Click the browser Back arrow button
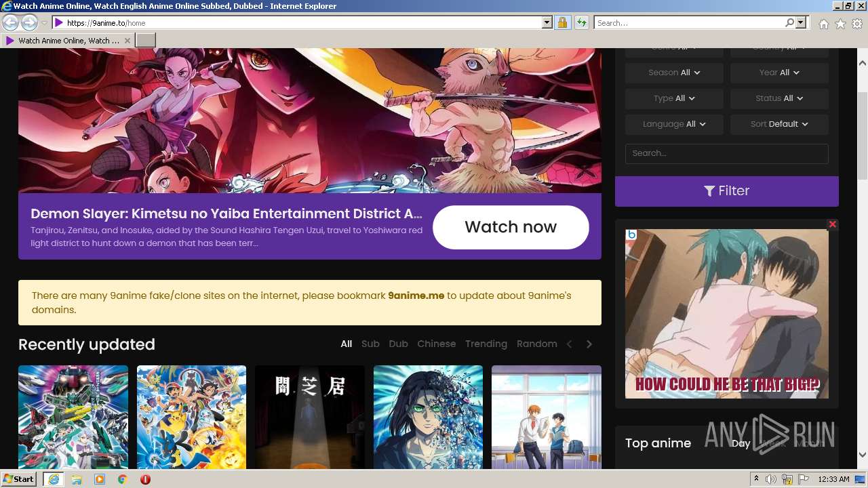Viewport: 868px width, 488px height. pos(10,23)
